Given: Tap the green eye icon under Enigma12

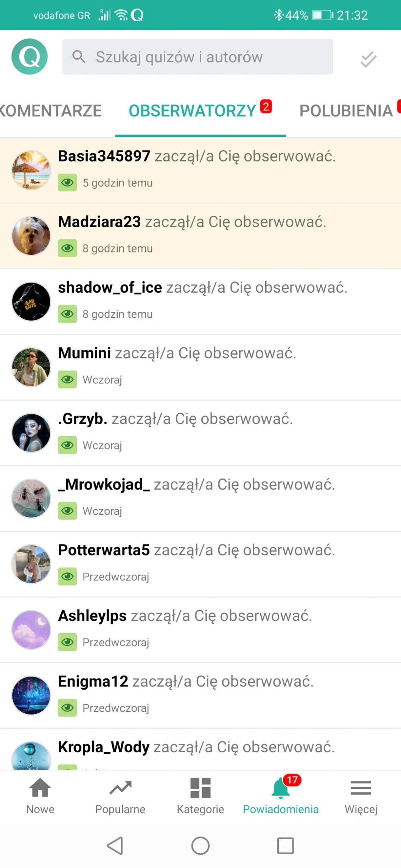Looking at the screenshot, I should [67, 708].
